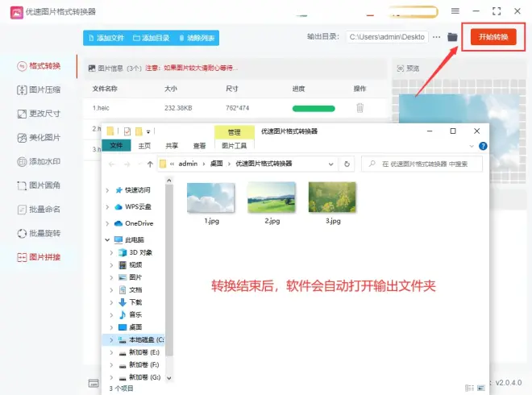Viewport: 532px width, 395px height.
Task: Open the converter's hamburger menu
Action: tap(455, 11)
